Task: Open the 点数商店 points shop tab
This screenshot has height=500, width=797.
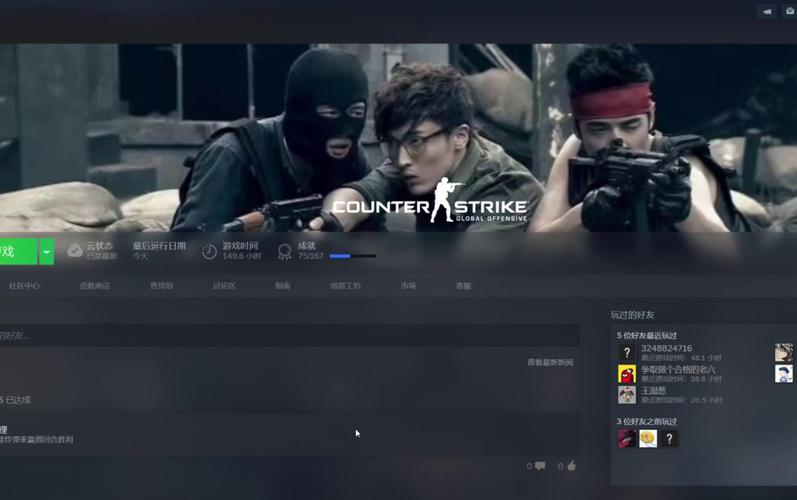Action: [x=95, y=286]
